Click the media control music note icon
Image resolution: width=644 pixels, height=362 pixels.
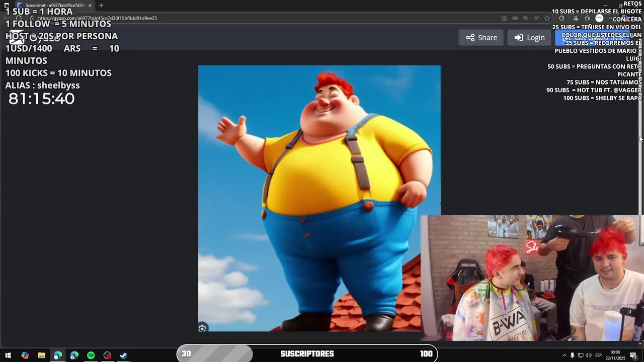(576, 18)
